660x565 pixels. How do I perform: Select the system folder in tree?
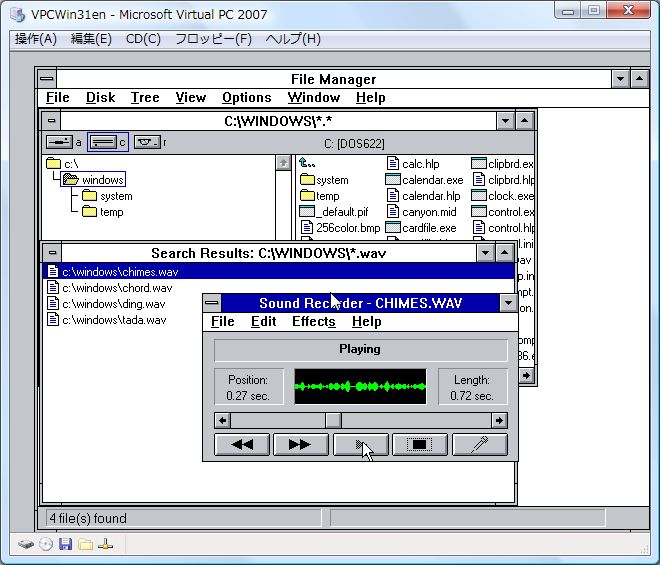click(x=107, y=196)
